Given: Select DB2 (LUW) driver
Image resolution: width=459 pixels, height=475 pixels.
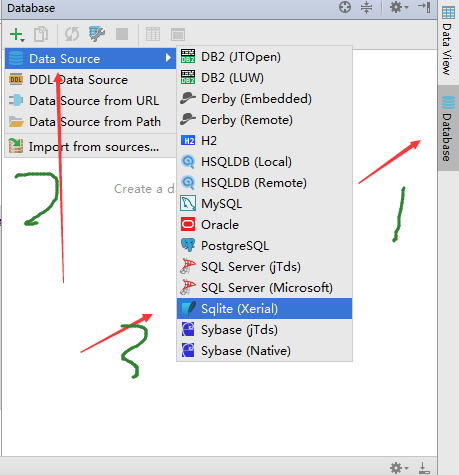Looking at the screenshot, I should pyautogui.click(x=264, y=78).
